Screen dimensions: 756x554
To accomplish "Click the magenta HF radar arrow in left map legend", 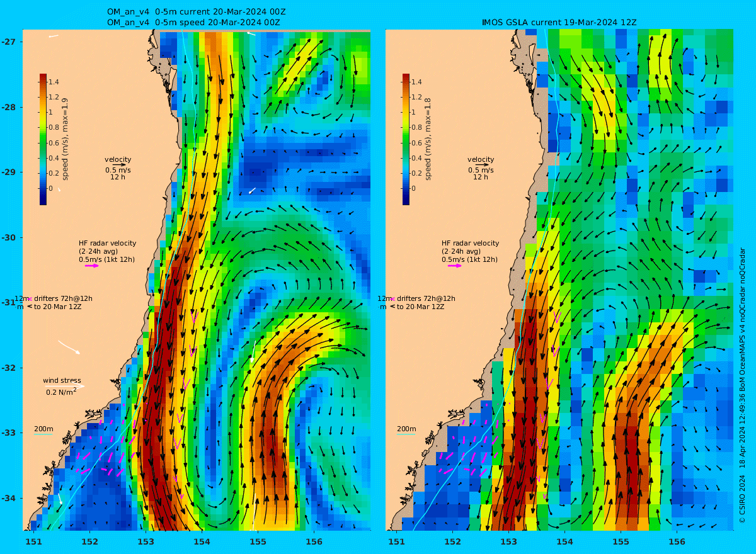I will click(x=92, y=266).
